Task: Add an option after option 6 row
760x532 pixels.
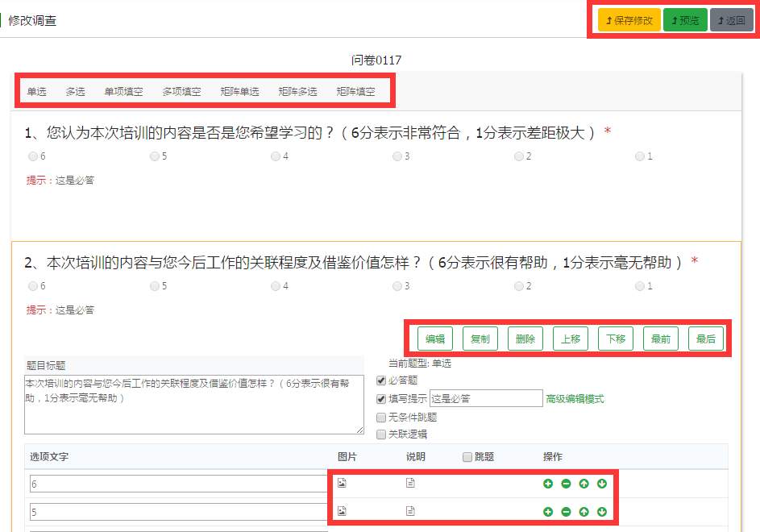Action: 548,484
